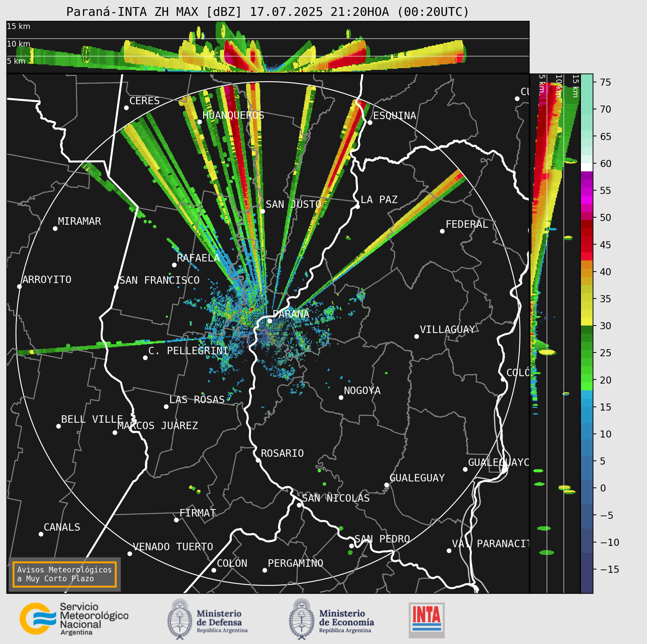
Task: Click the VILLAGUAY city marker dot
Action: point(416,336)
